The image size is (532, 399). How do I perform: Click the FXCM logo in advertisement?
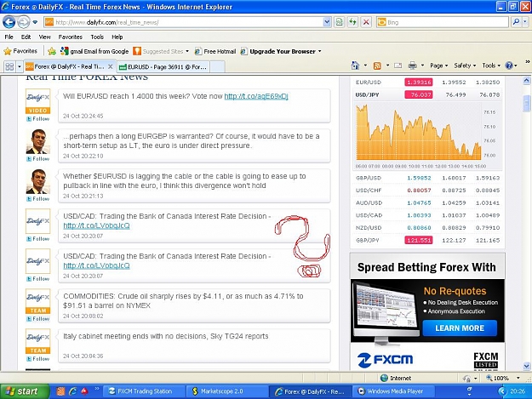pyautogui.click(x=385, y=360)
